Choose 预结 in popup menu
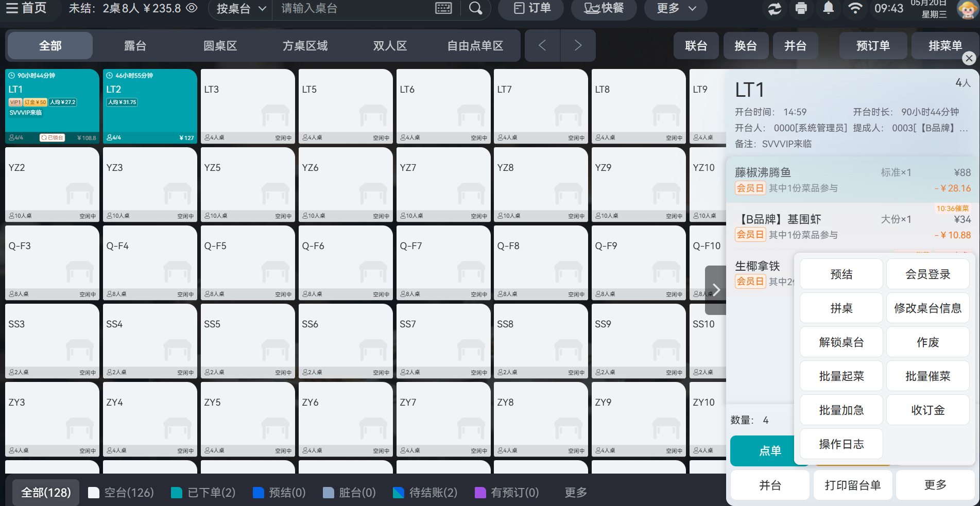The height and width of the screenshot is (506, 980). pos(841,274)
